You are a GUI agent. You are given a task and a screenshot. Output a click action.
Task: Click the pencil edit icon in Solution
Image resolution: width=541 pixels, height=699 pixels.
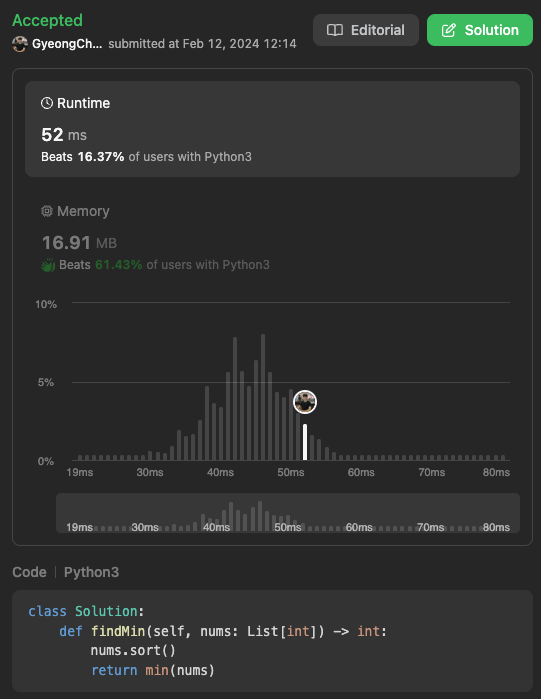click(x=449, y=30)
